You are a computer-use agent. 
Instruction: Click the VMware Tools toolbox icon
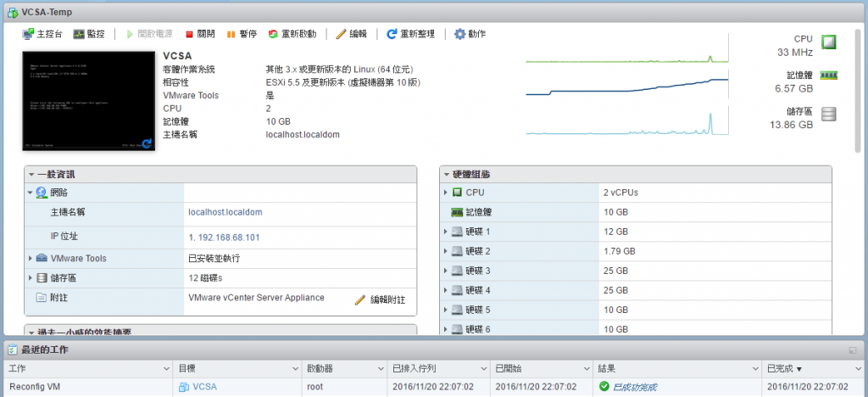42,259
